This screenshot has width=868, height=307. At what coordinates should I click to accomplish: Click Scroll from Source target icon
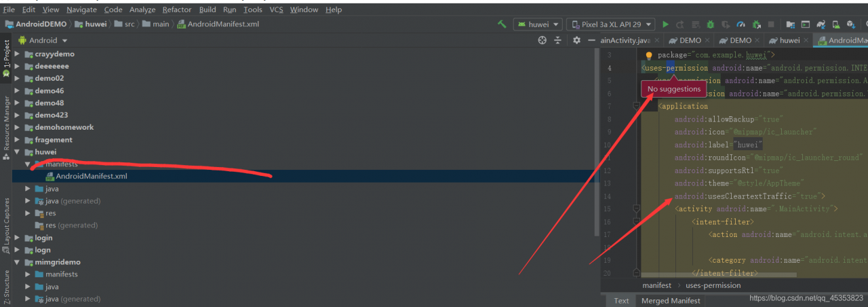click(542, 40)
